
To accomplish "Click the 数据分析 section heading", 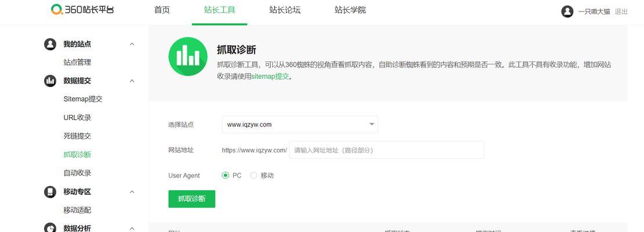I will click(77, 229).
